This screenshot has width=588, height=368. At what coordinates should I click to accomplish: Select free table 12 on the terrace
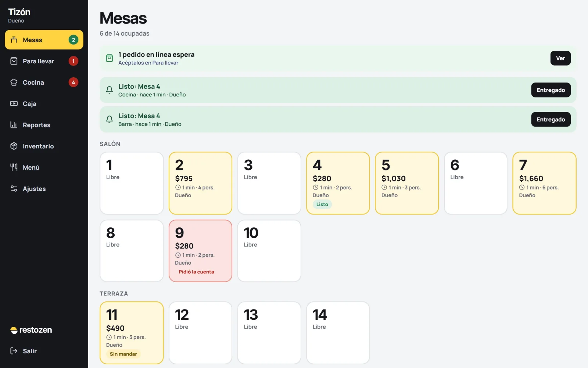[201, 333]
